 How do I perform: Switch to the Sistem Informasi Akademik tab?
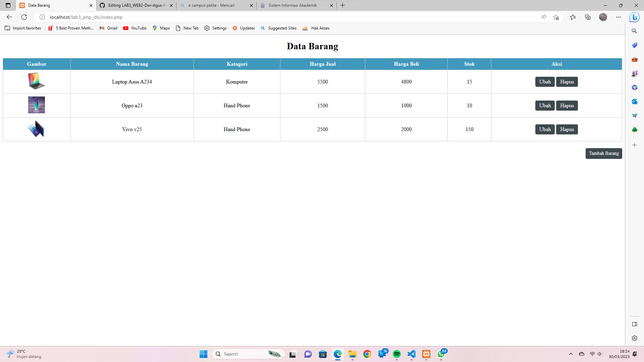[x=292, y=5]
